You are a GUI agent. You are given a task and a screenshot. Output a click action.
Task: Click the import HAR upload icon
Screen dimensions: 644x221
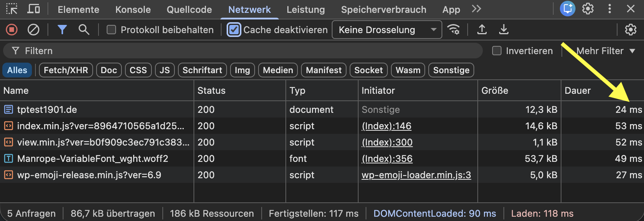point(482,30)
